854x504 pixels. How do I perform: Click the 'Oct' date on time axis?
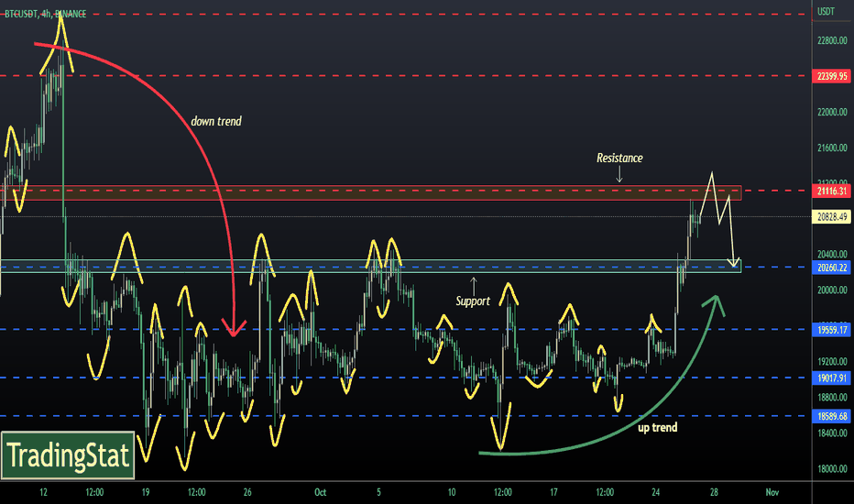tap(321, 492)
